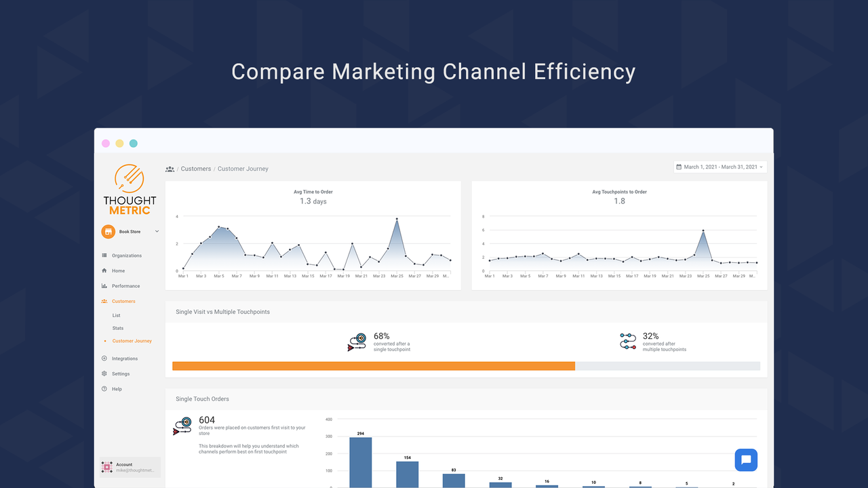Click the Settings gear icon
The width and height of the screenshot is (868, 488).
pyautogui.click(x=104, y=373)
